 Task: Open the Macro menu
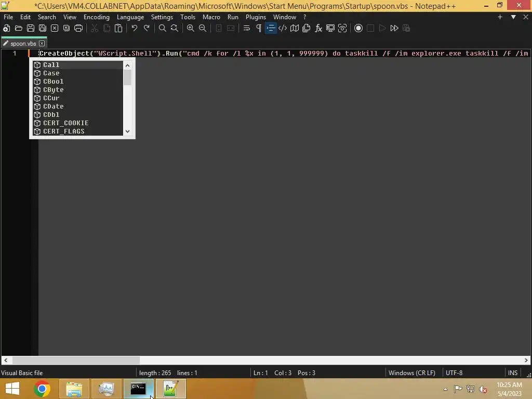(x=211, y=17)
